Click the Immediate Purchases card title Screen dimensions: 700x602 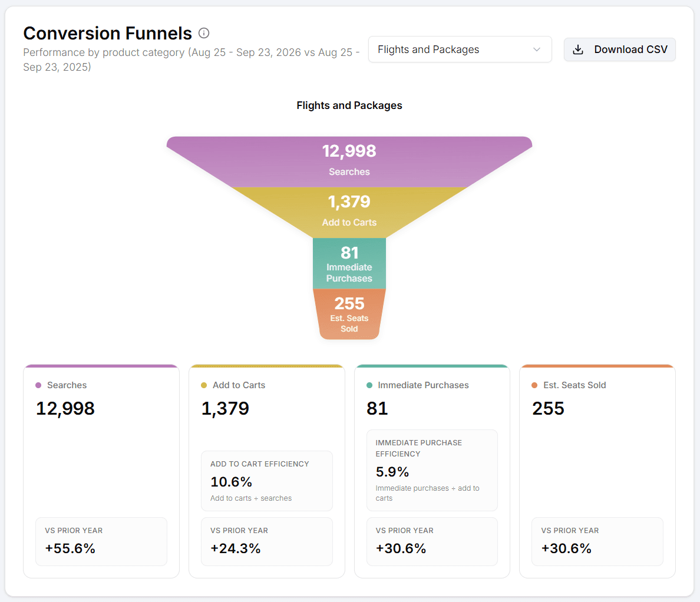pos(423,385)
